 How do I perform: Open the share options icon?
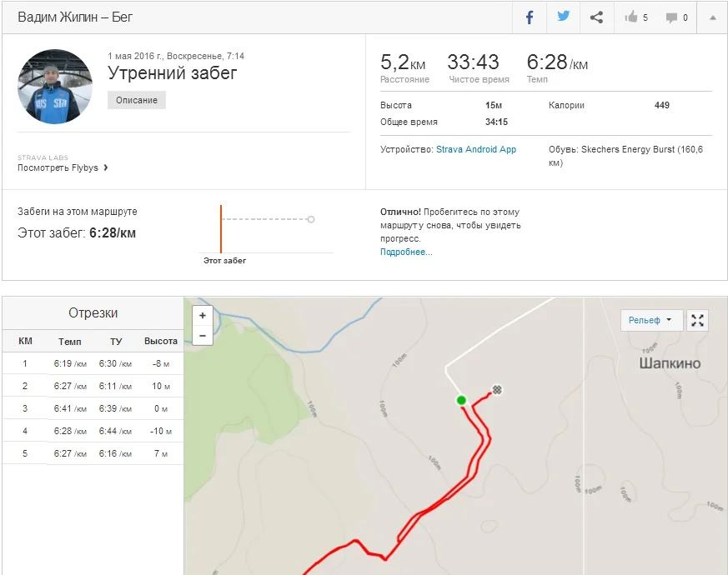pyautogui.click(x=596, y=17)
